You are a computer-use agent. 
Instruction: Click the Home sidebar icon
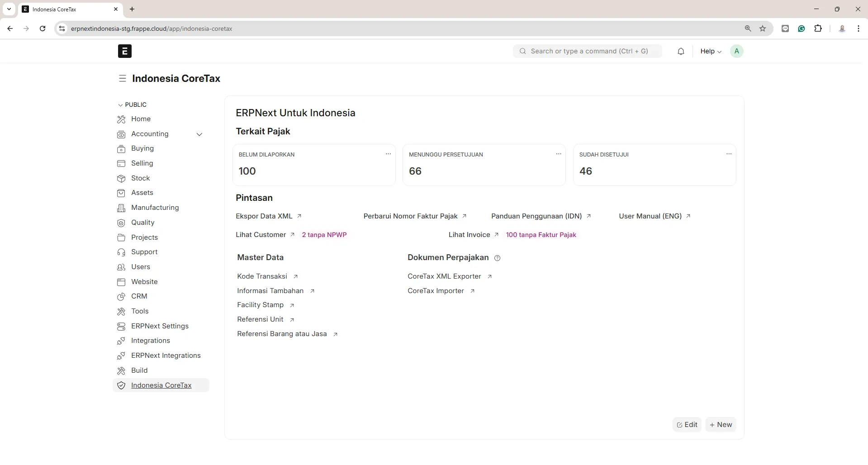point(121,119)
